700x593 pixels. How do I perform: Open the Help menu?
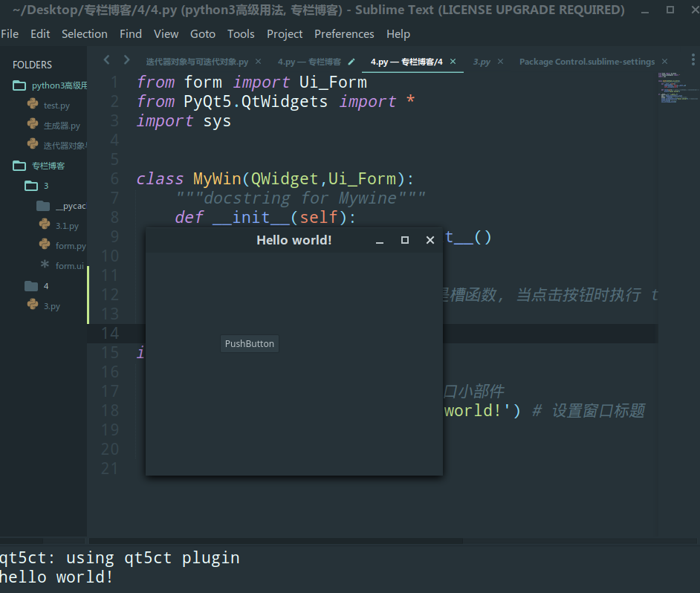click(x=398, y=34)
